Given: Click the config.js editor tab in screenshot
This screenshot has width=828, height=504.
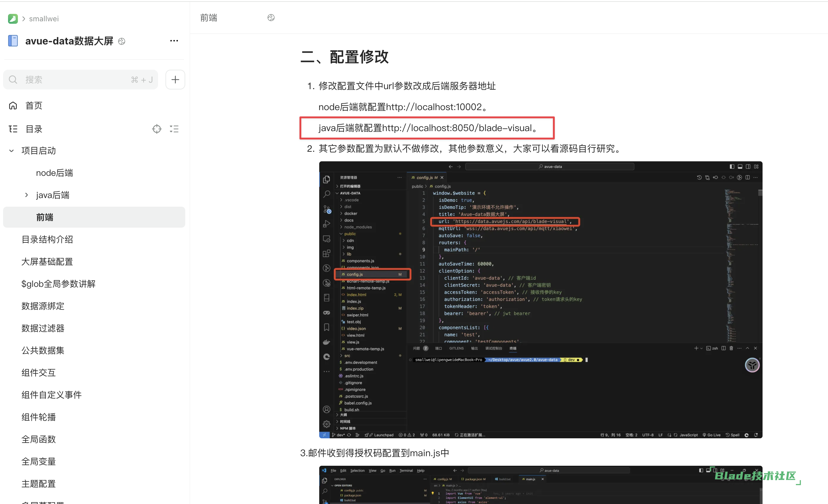Looking at the screenshot, I should coord(427,178).
